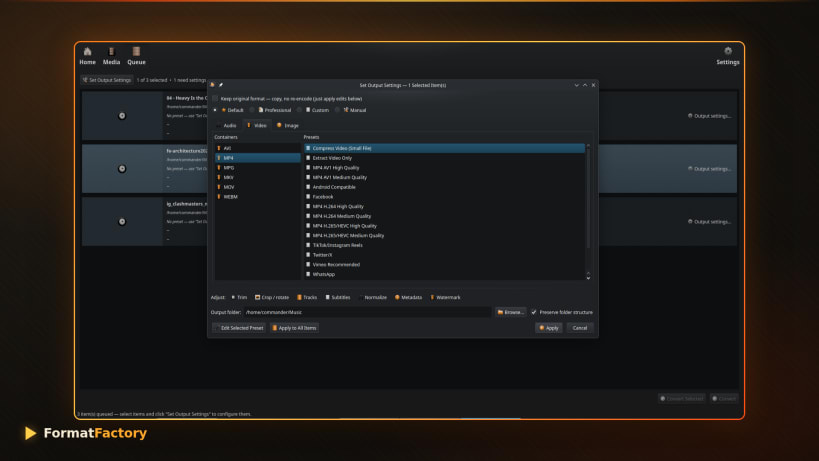Select the AVI container

coord(257,148)
